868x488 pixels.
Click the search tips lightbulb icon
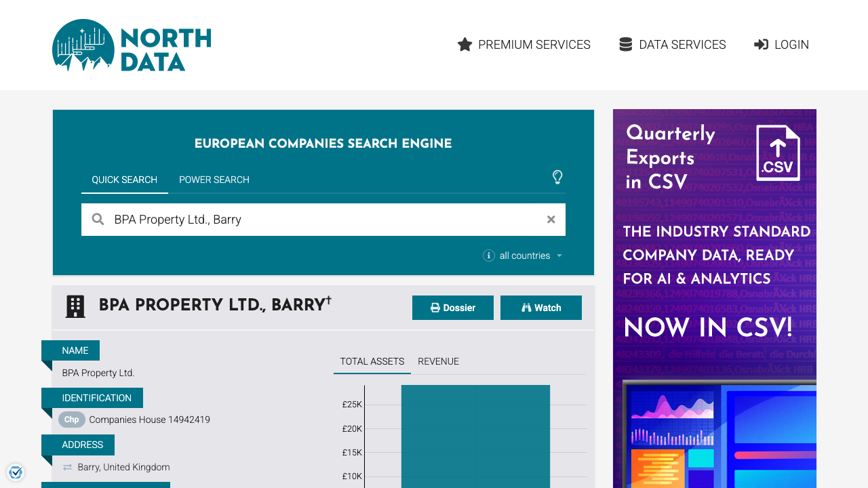pos(557,178)
